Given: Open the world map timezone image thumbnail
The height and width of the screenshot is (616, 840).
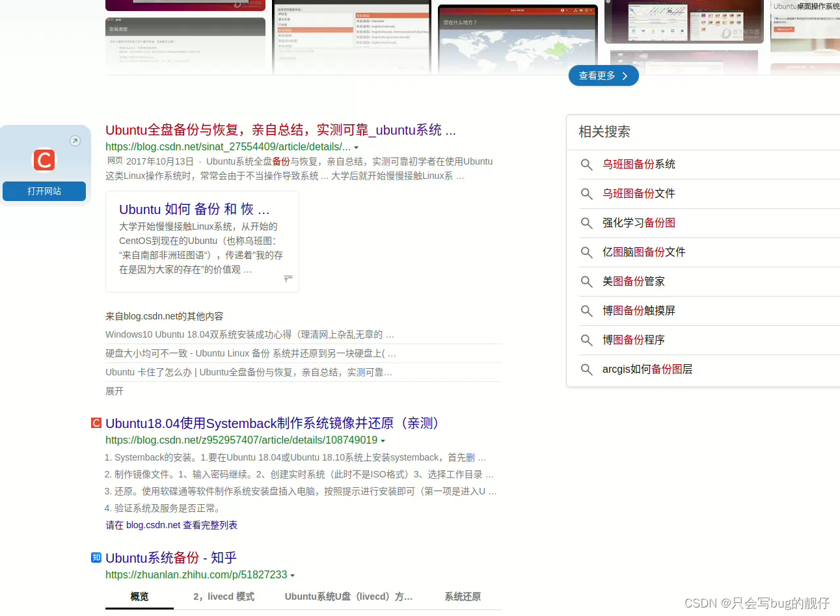Looking at the screenshot, I should pyautogui.click(x=518, y=40).
